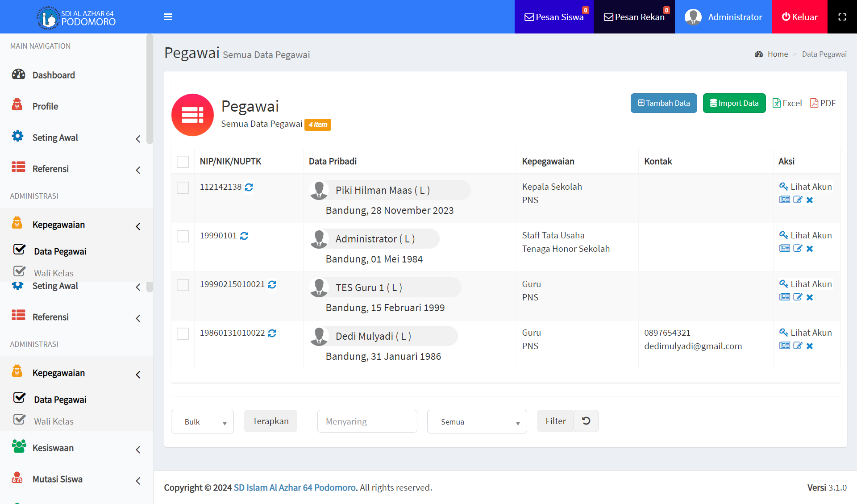
Task: Download the PDF export
Action: 823,103
